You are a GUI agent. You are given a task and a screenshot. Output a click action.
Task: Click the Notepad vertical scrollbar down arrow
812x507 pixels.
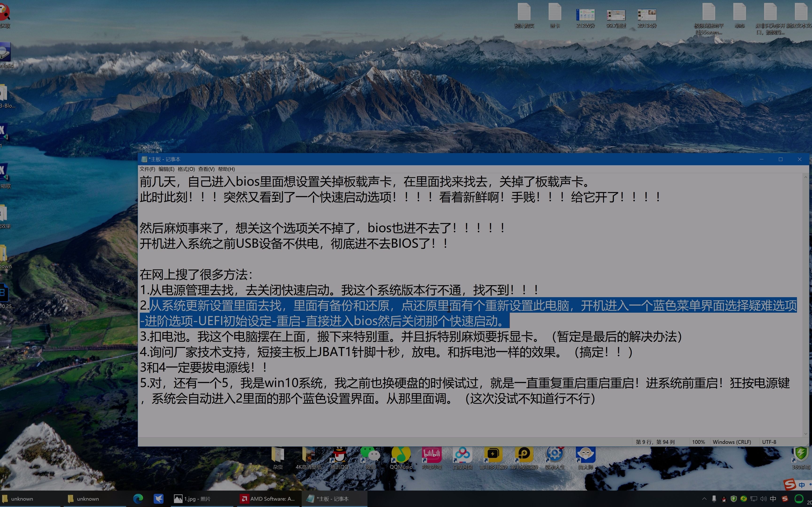[806, 434]
